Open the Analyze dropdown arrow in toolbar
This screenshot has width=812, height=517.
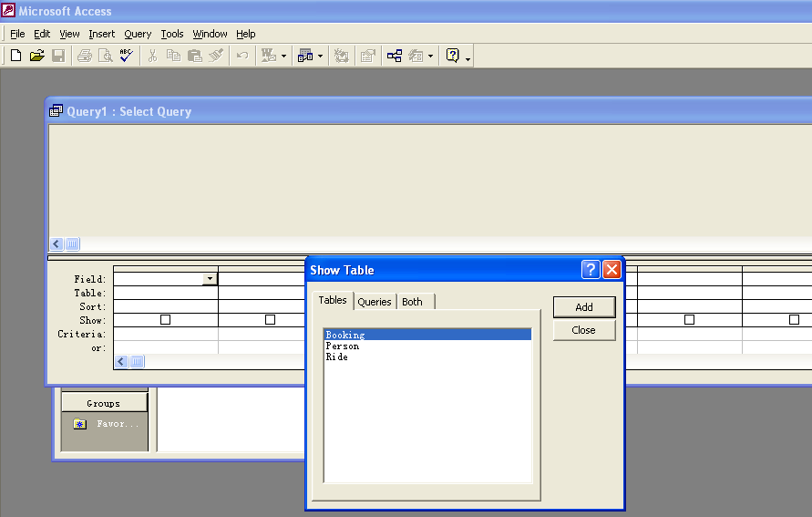[x=320, y=57]
